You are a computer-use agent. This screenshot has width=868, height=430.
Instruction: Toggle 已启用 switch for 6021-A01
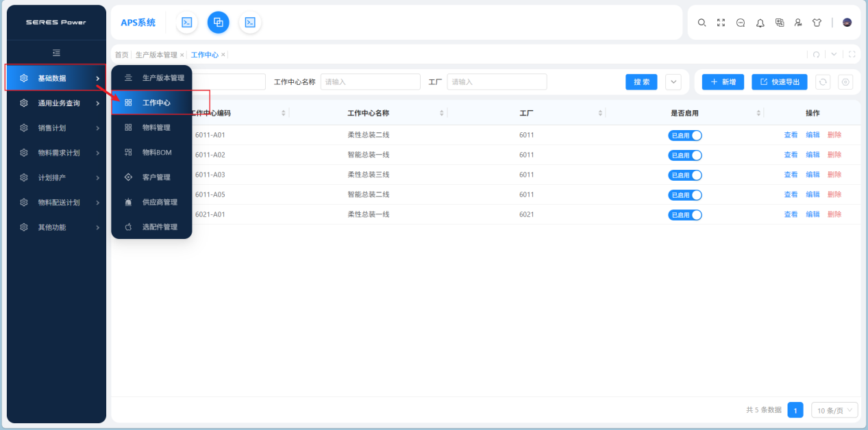coord(685,215)
